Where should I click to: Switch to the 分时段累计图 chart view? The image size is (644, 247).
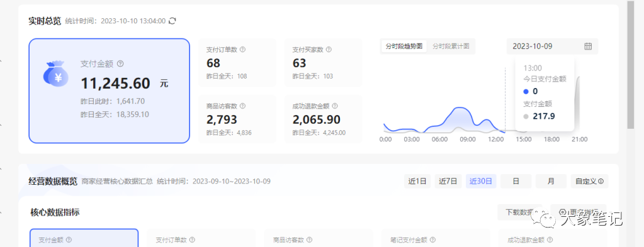[x=451, y=47]
